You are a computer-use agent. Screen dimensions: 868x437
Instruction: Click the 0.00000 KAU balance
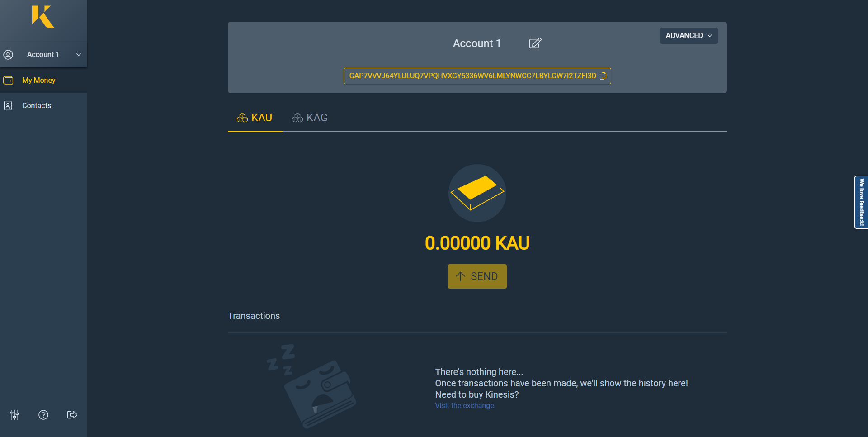(477, 243)
